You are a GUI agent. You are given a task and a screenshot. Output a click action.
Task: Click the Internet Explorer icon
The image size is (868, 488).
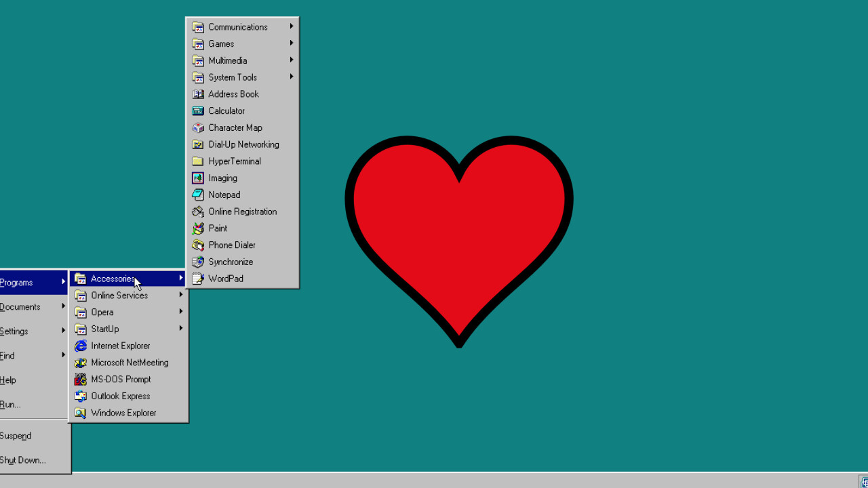point(81,346)
